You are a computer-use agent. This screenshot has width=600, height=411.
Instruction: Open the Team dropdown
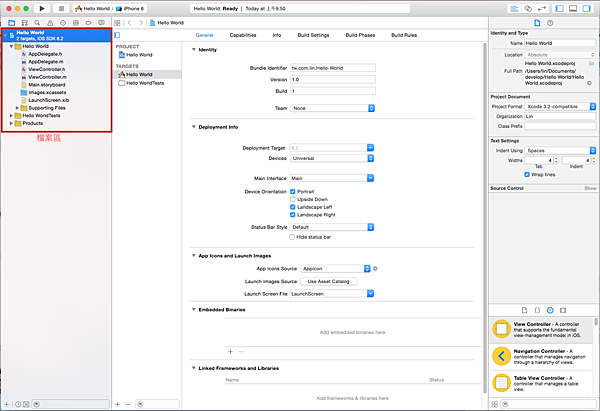pyautogui.click(x=332, y=108)
